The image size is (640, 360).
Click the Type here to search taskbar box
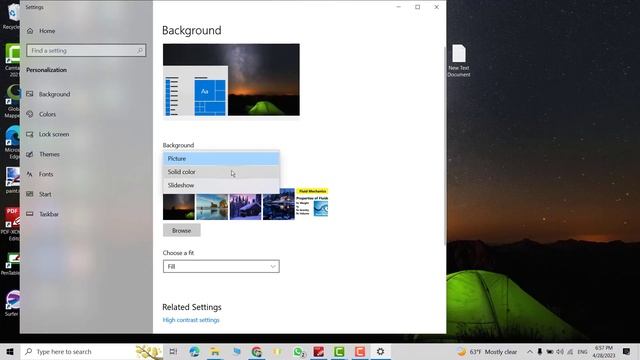[93, 351]
